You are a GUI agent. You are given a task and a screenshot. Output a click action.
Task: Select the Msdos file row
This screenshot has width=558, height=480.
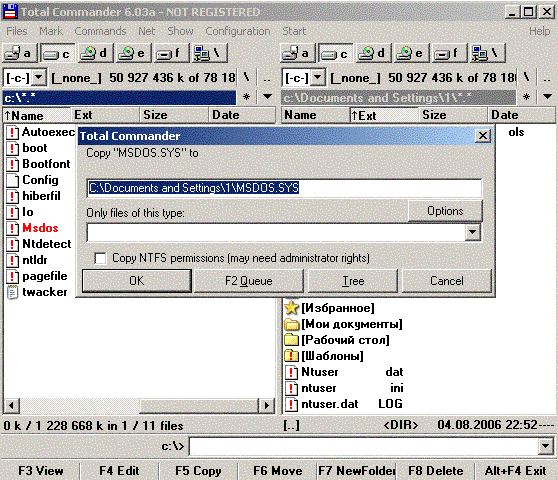coord(40,228)
